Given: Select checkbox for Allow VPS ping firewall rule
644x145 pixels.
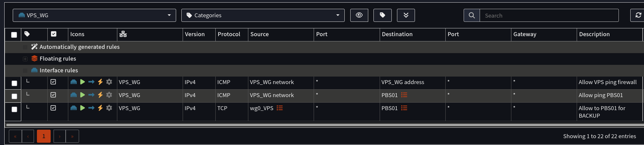Looking at the screenshot, I should click(x=14, y=83).
